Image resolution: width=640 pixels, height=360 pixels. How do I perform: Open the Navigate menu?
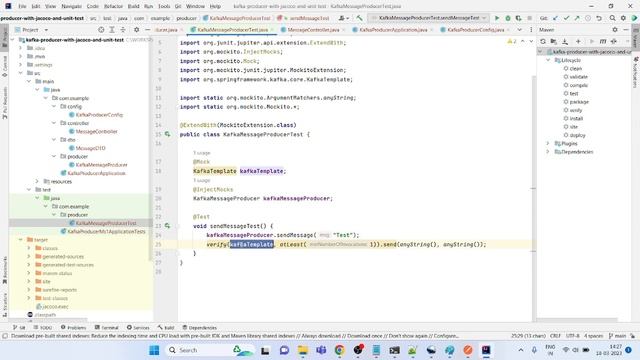(x=71, y=6)
